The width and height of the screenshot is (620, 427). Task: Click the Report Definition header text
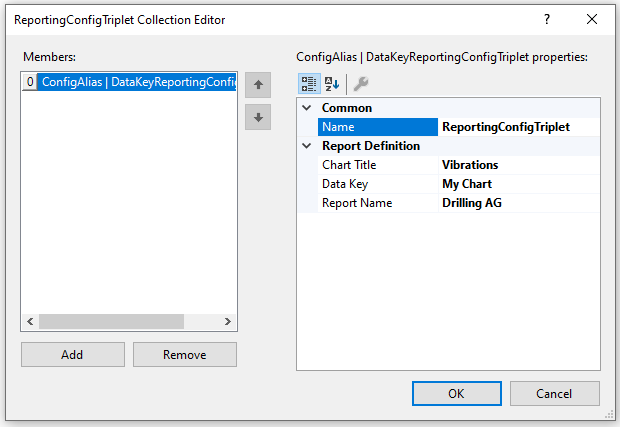pos(371,145)
